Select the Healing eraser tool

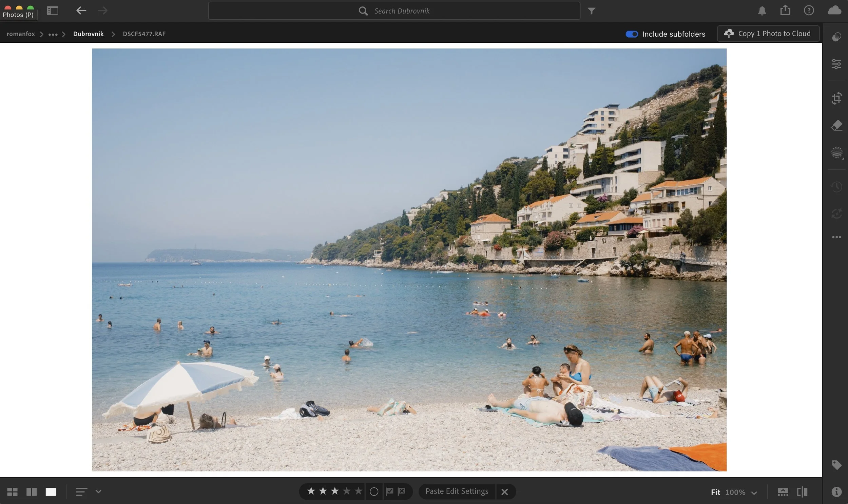coord(836,125)
